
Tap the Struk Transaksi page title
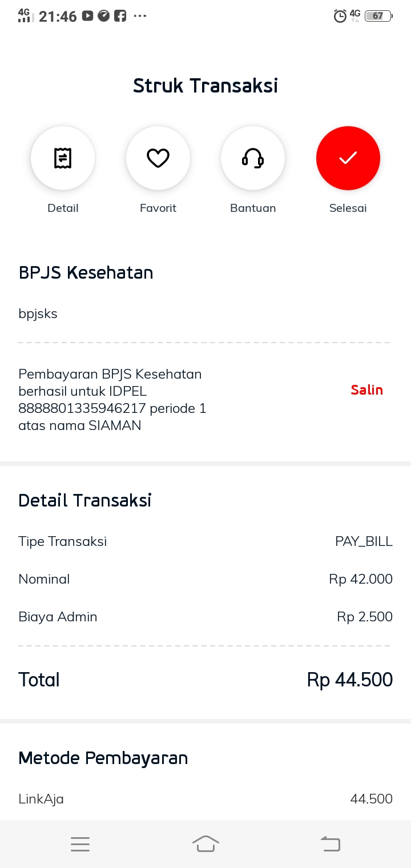point(205,86)
